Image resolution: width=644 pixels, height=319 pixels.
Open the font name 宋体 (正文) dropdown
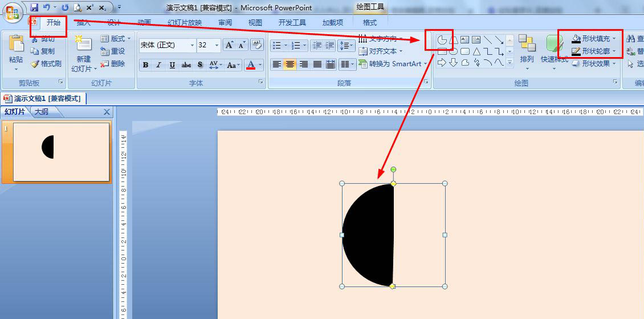pos(192,45)
